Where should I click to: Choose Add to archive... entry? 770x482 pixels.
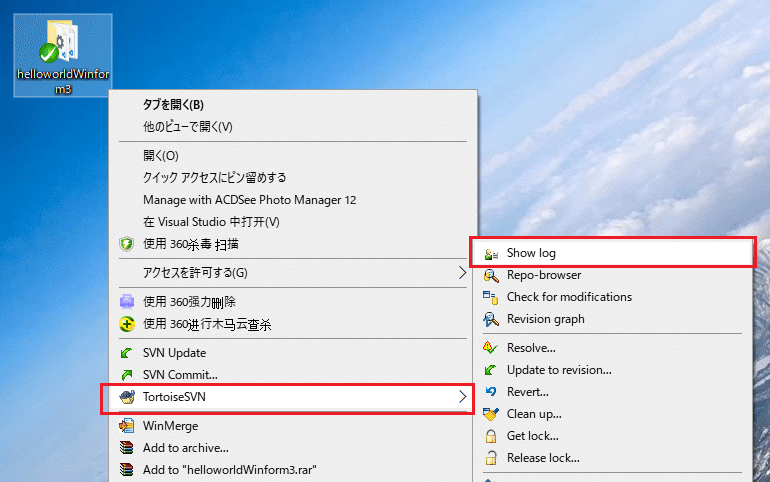coord(186,448)
